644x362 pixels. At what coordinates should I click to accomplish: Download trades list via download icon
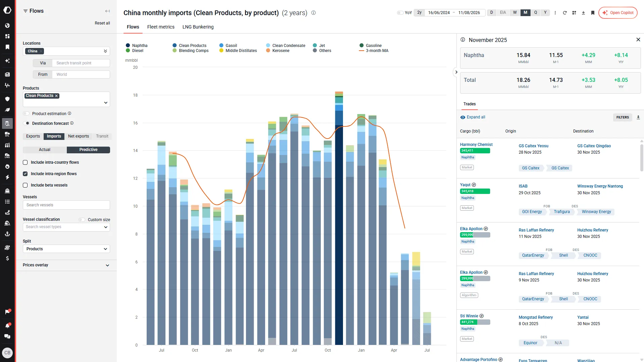(x=638, y=117)
